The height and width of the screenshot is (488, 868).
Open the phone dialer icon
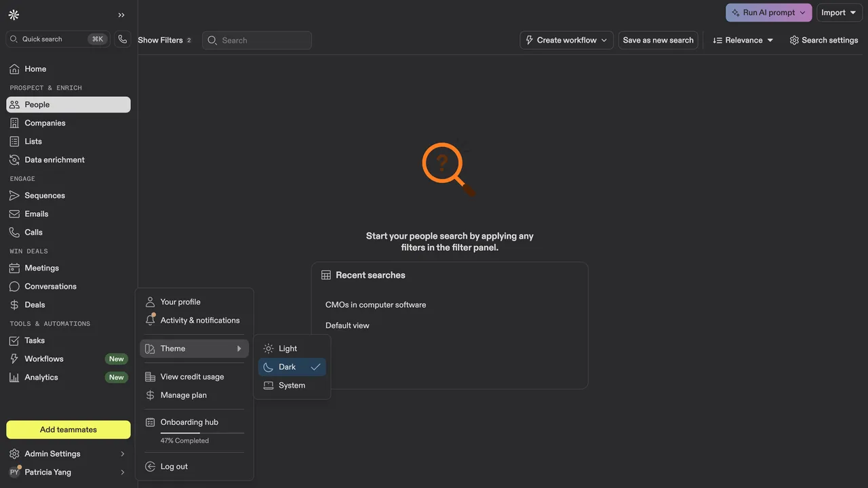[122, 39]
